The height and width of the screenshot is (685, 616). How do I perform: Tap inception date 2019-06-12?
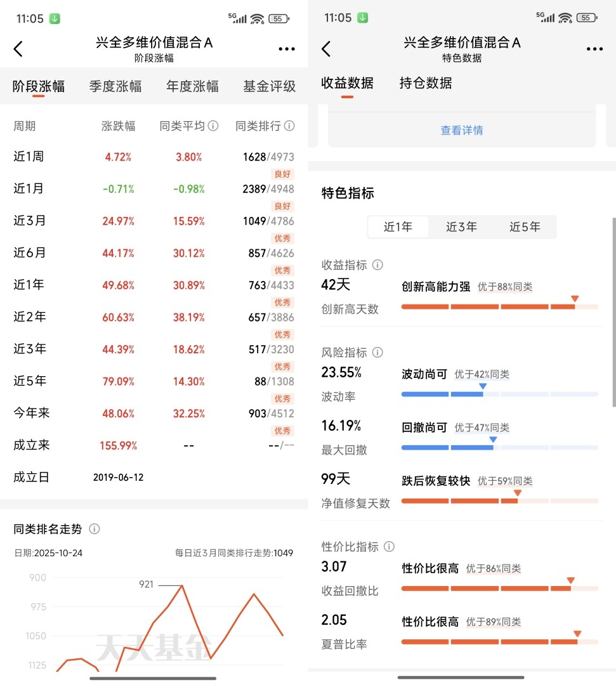point(118,478)
